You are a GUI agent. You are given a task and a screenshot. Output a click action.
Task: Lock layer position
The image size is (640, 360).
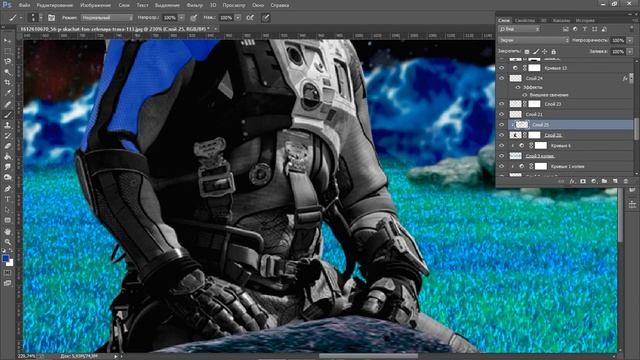[544, 51]
